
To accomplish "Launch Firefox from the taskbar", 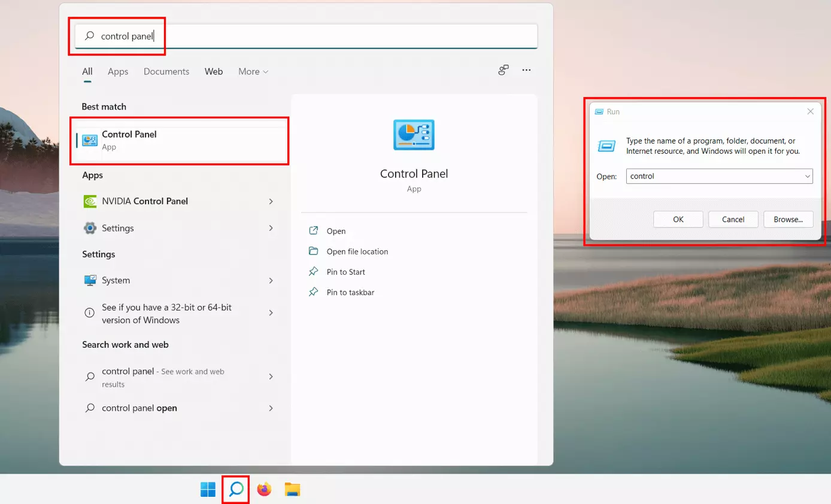I will [264, 489].
